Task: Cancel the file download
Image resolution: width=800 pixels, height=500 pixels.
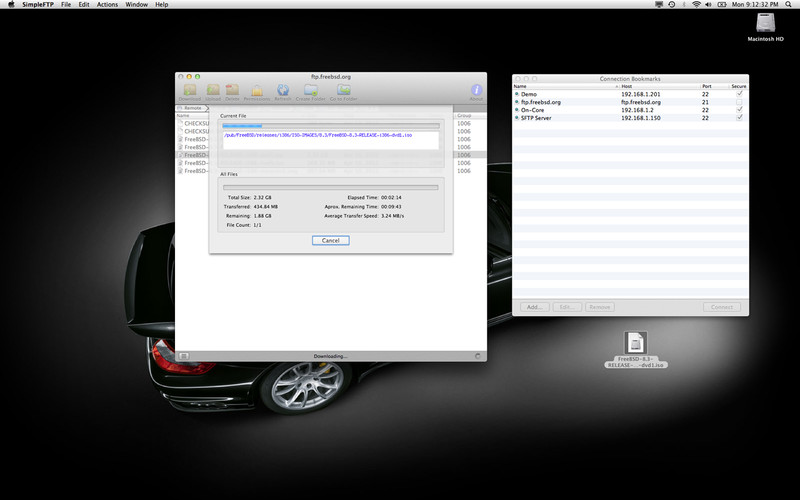Action: 330,240
